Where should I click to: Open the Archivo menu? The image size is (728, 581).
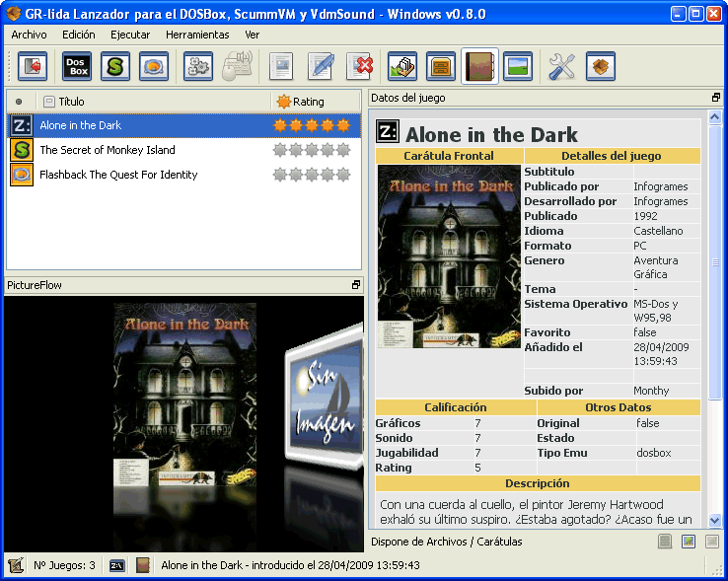point(29,35)
